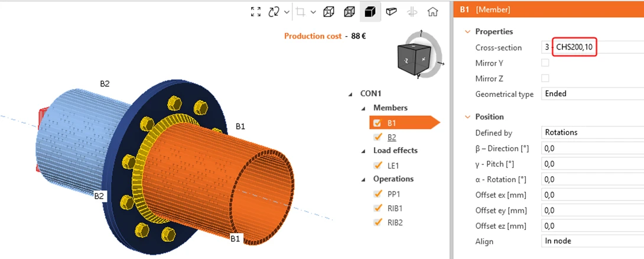Click the Offset ex input field
Viewport: 644px width, 259px height.
(592, 195)
